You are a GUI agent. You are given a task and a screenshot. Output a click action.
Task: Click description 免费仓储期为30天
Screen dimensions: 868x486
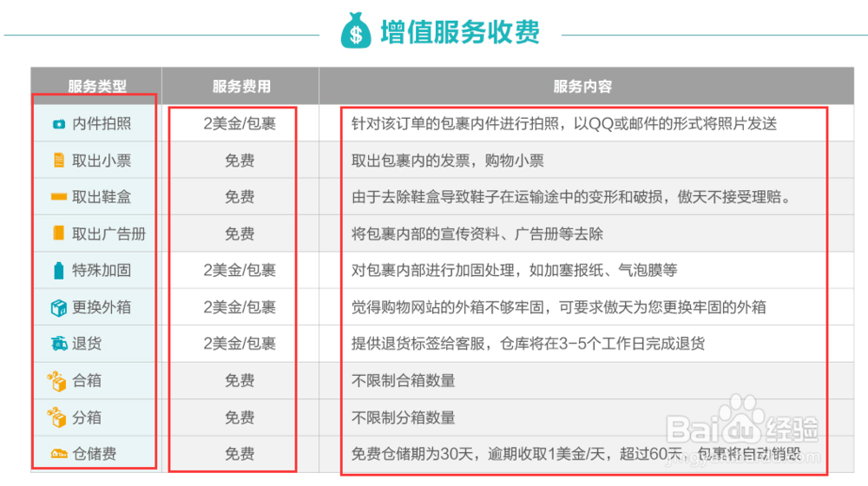576,454
